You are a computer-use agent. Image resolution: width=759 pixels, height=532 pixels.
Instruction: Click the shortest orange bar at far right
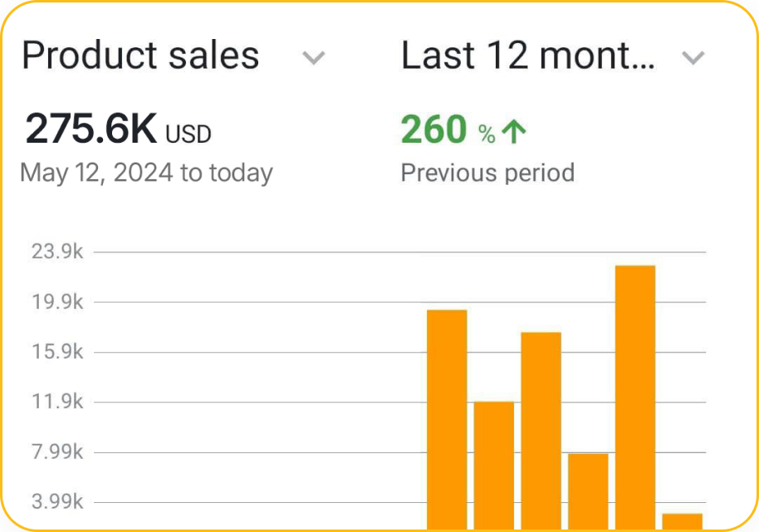[x=683, y=522]
